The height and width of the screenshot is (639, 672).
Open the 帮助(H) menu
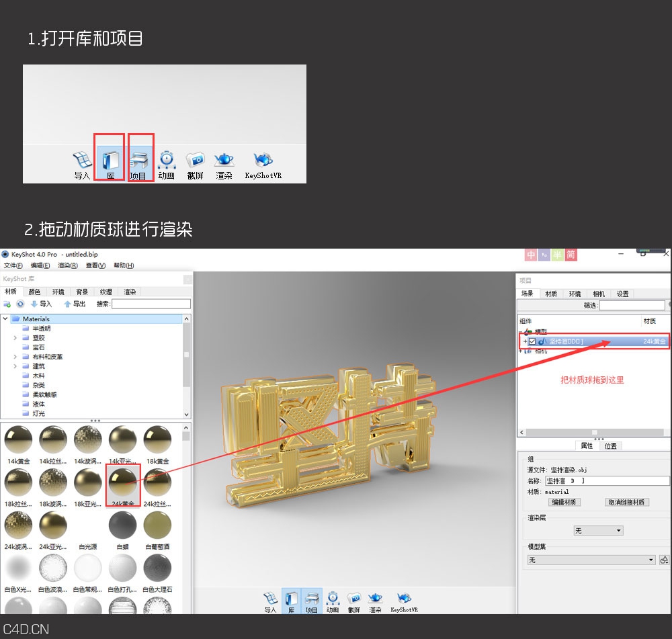[x=124, y=265]
